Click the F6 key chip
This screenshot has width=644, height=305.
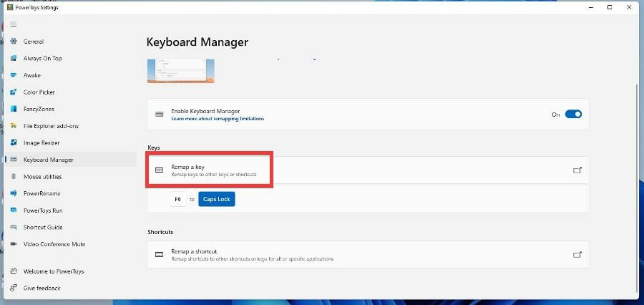(x=178, y=199)
